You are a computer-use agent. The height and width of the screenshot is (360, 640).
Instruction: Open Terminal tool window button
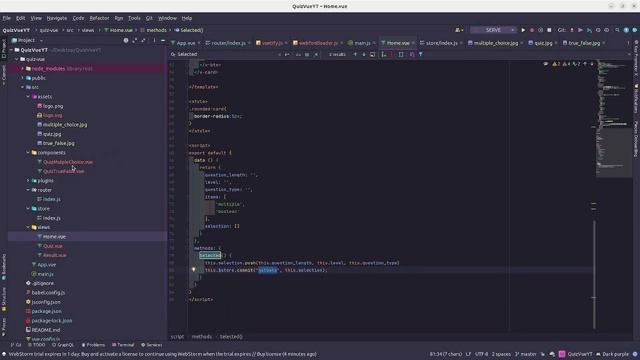[123, 345]
